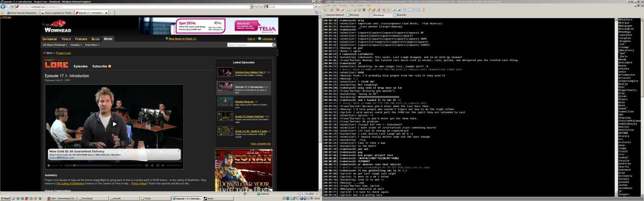Click the Stop loading X icon
Image resolution: width=644 pixels, height=201 pixels.
click(x=261, y=7)
